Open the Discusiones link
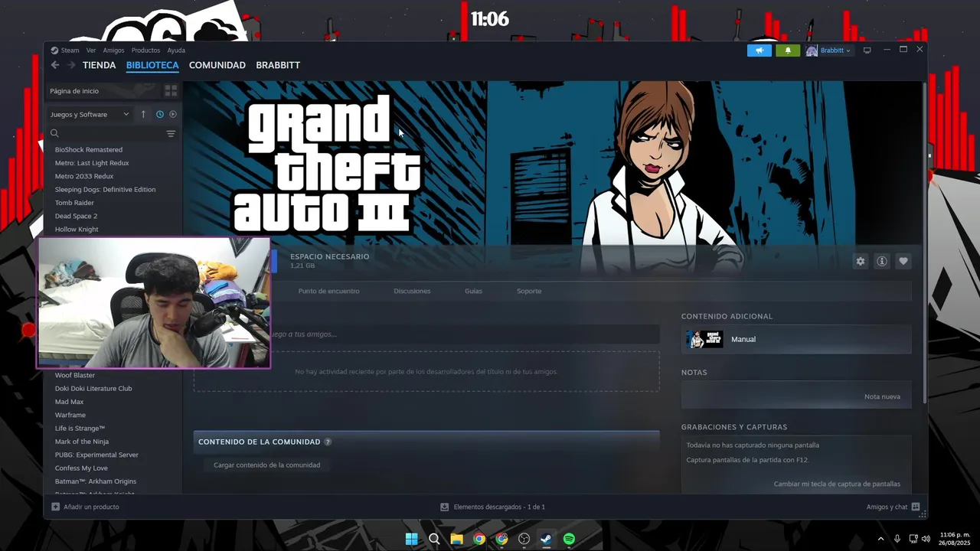The width and height of the screenshot is (980, 551). 412,291
